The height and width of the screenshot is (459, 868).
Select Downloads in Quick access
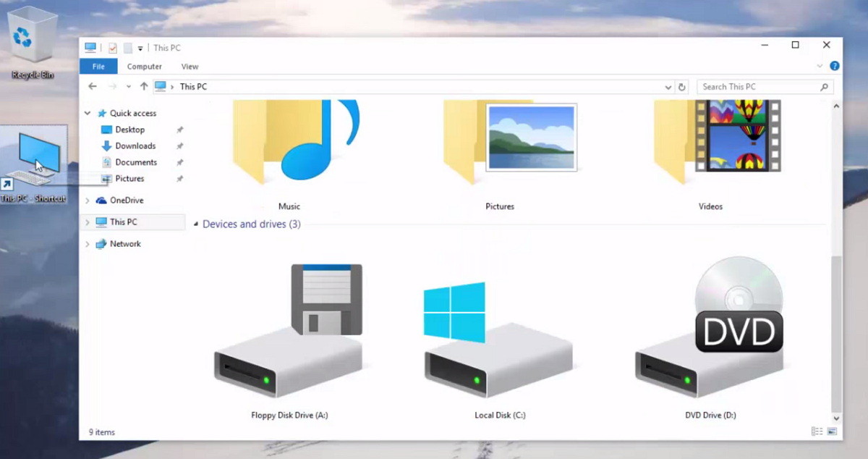click(135, 146)
